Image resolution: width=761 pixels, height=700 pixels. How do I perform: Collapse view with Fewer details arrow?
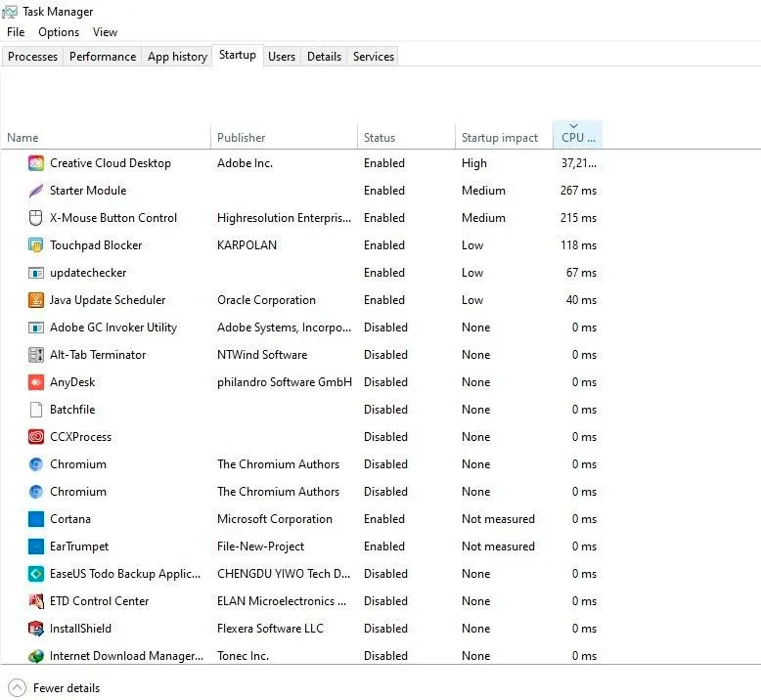[x=17, y=688]
